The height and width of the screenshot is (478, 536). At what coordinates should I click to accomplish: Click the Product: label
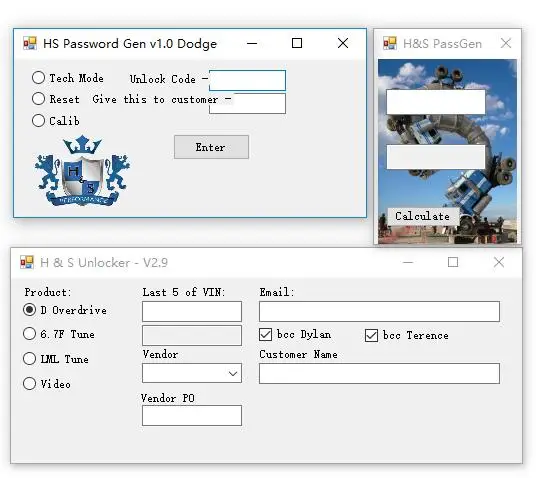48,292
